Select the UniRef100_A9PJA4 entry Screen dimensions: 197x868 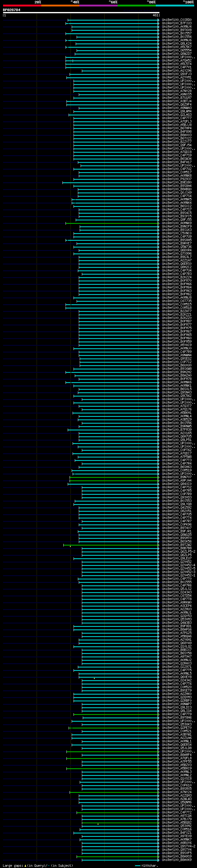click(x=177, y=481)
